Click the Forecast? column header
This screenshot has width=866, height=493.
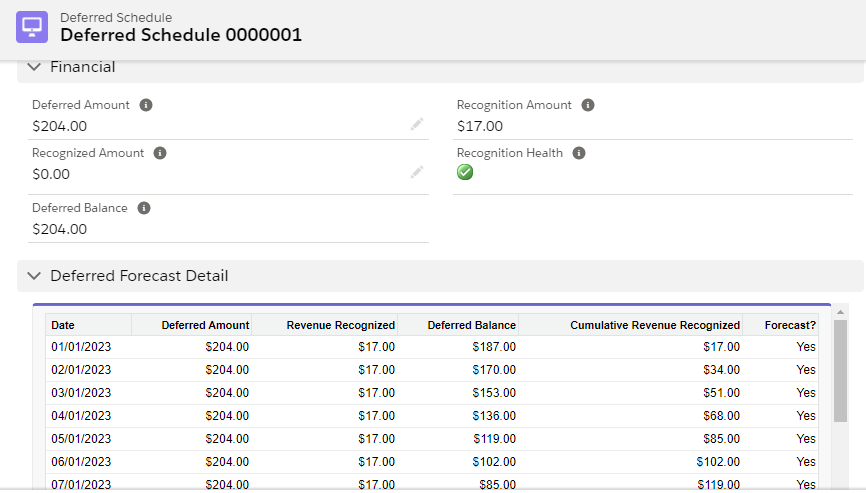tap(789, 325)
